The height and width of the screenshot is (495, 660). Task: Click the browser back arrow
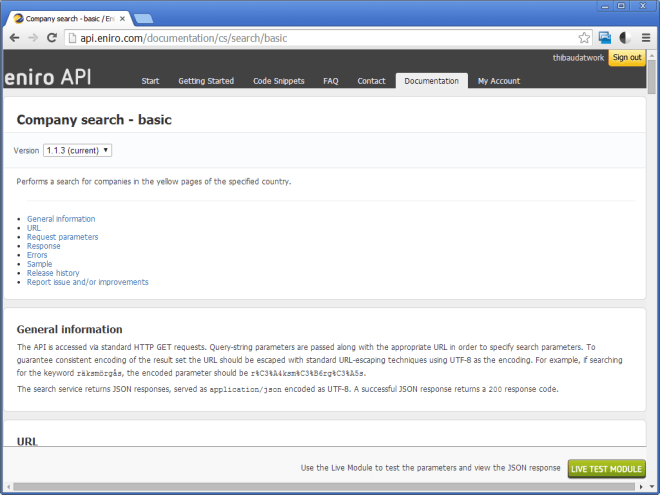[14, 37]
